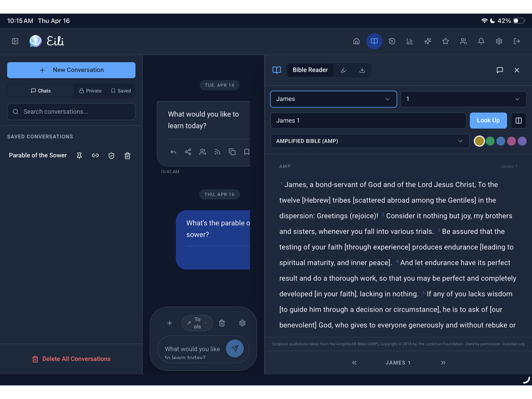Select the Chats tab
Viewport: 532px width, 399px height.
point(41,91)
